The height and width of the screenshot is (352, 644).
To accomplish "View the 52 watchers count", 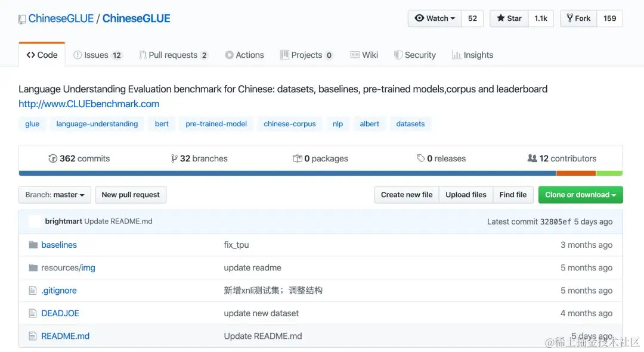I will click(472, 18).
